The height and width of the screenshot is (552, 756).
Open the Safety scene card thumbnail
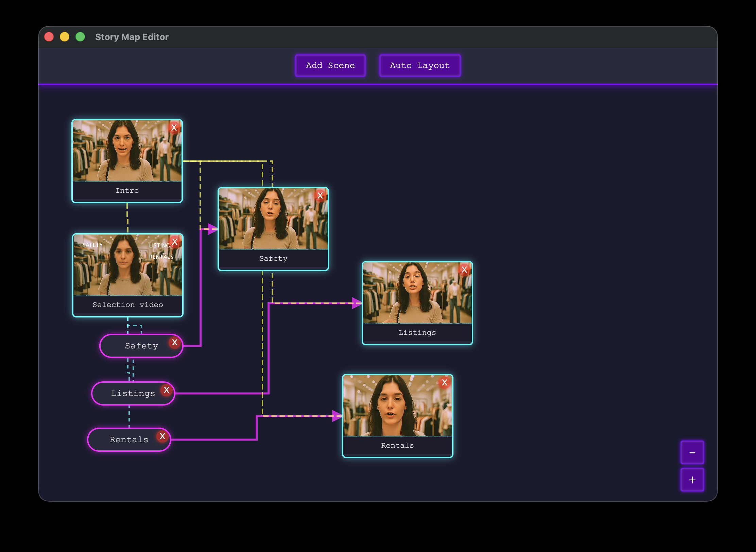pos(273,219)
